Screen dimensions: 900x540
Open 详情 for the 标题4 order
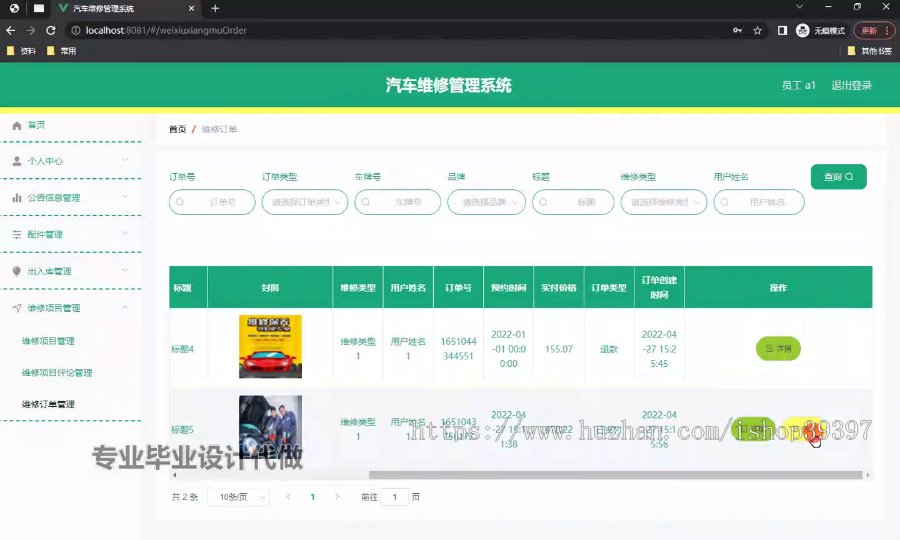tap(778, 348)
